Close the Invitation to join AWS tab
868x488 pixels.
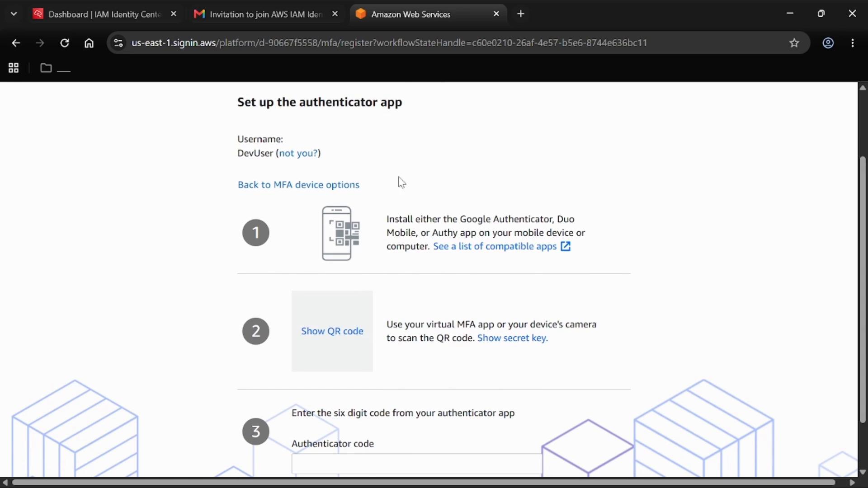335,14
